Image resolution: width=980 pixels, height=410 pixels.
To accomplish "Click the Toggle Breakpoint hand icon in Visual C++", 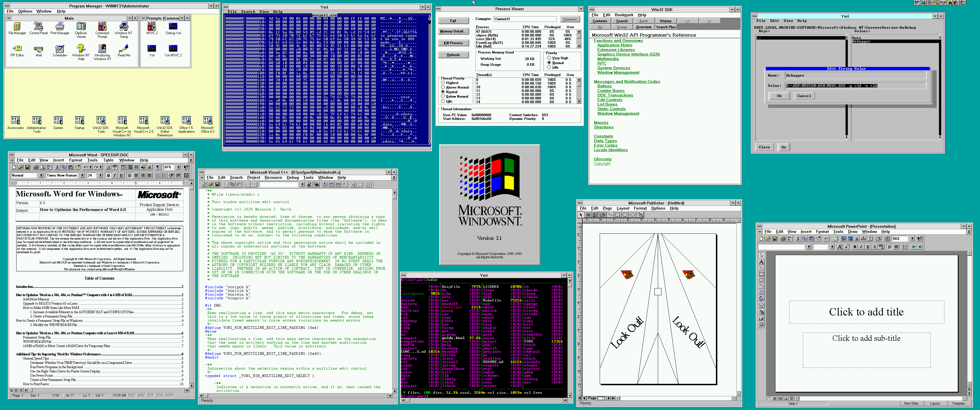I will [360, 184].
